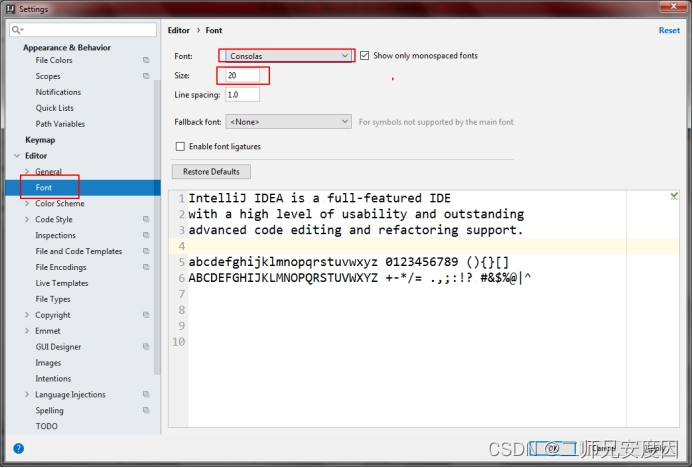
Task: Click the IntelliJ icon in the title bar
Action: click(11, 9)
